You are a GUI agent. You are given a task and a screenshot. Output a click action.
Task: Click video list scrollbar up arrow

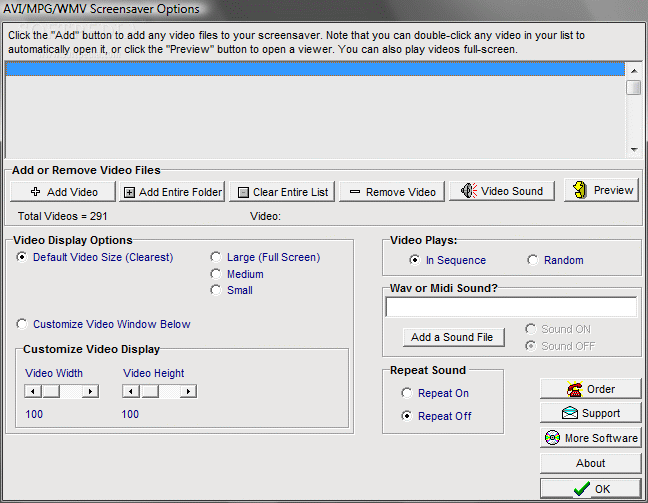point(634,71)
